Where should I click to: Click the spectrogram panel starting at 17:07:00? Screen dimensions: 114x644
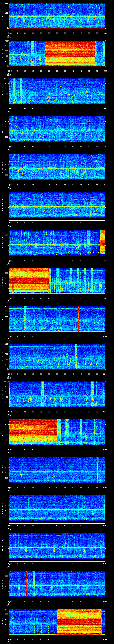coord(57,243)
